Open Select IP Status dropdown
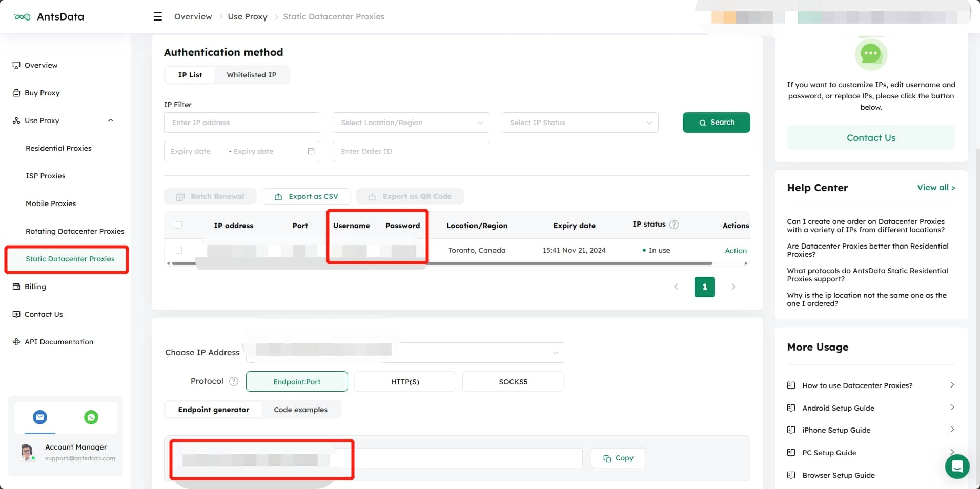The width and height of the screenshot is (980, 489). coord(580,123)
